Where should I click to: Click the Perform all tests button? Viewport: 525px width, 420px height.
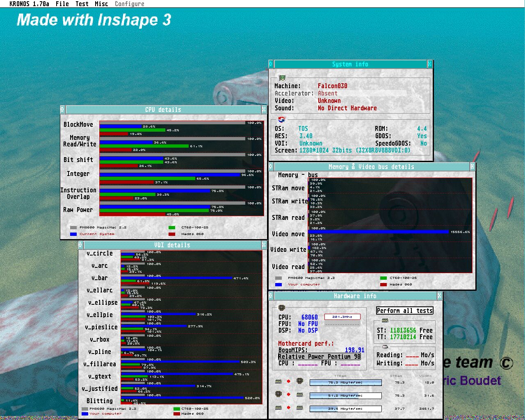click(x=404, y=310)
